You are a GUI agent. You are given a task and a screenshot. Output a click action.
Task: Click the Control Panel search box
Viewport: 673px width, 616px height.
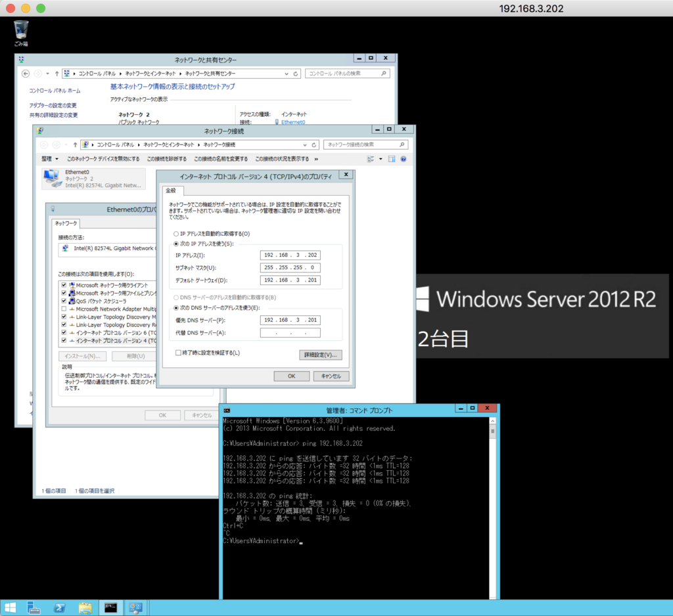348,74
